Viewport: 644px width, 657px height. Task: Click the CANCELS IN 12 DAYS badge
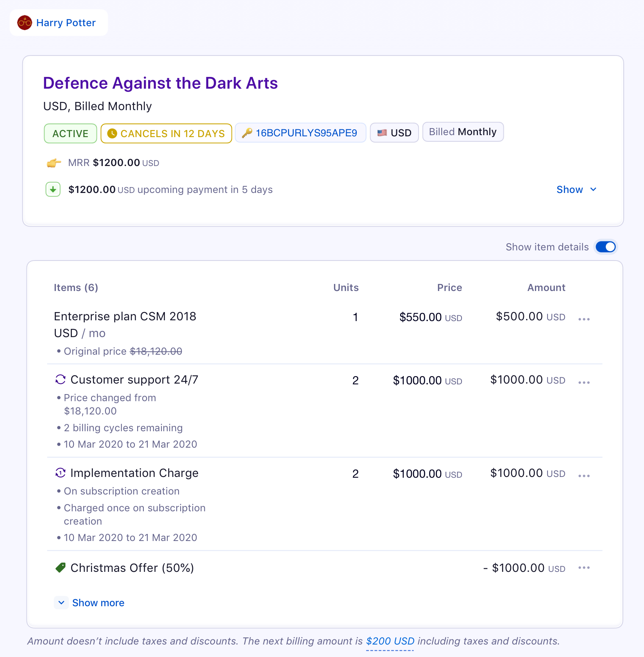pos(166,134)
